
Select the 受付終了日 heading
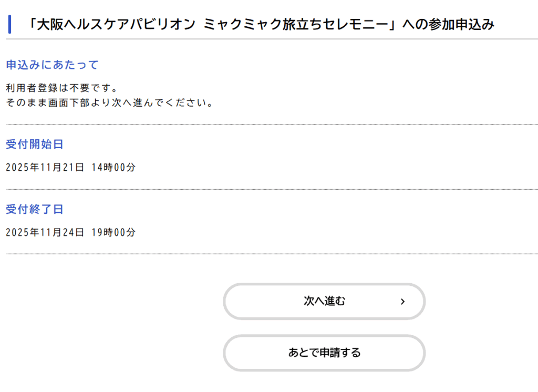35,209
